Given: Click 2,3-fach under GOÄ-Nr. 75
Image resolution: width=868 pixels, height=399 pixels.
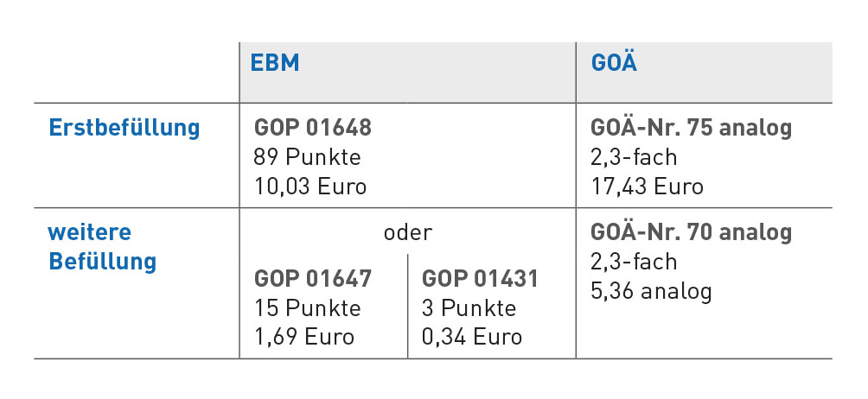Looking at the screenshot, I should (634, 157).
